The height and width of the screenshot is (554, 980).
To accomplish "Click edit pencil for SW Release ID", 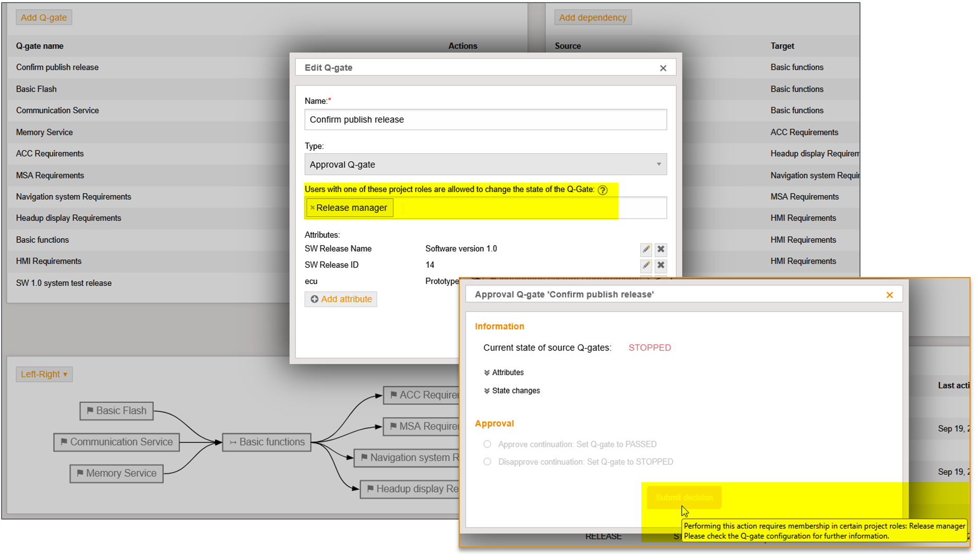I will [646, 266].
